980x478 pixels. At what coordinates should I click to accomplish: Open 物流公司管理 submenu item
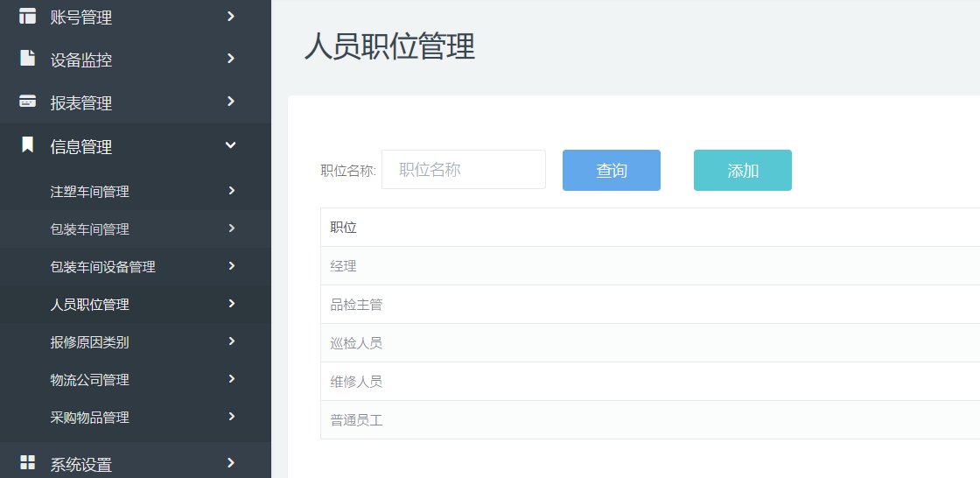pyautogui.click(x=90, y=380)
